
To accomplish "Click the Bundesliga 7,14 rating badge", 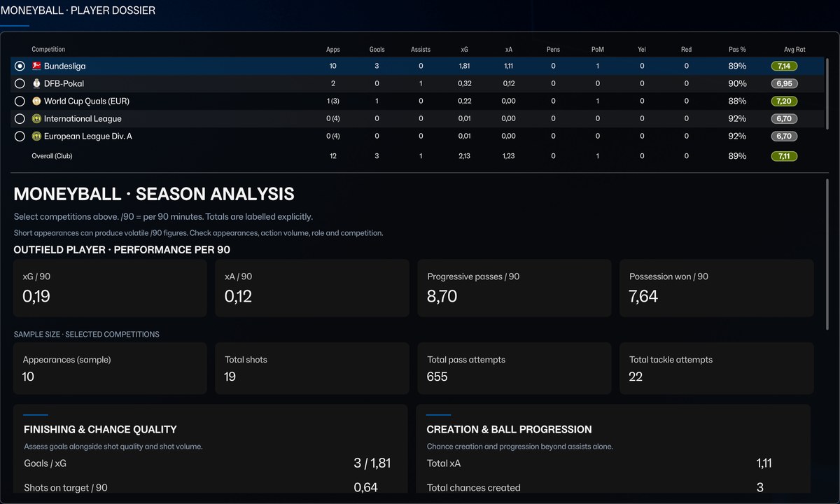I will [x=784, y=66].
